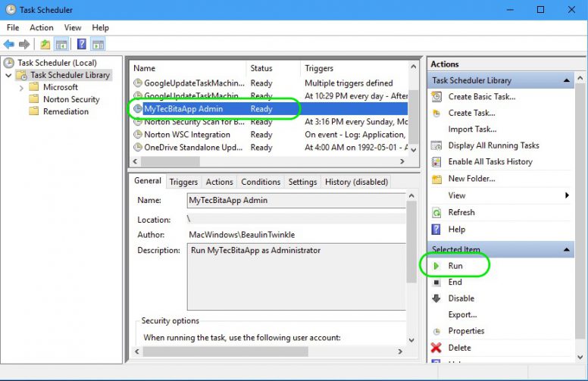The width and height of the screenshot is (588, 381).
Task: Click the OneDrive Standalone Update task icon
Action: point(138,147)
